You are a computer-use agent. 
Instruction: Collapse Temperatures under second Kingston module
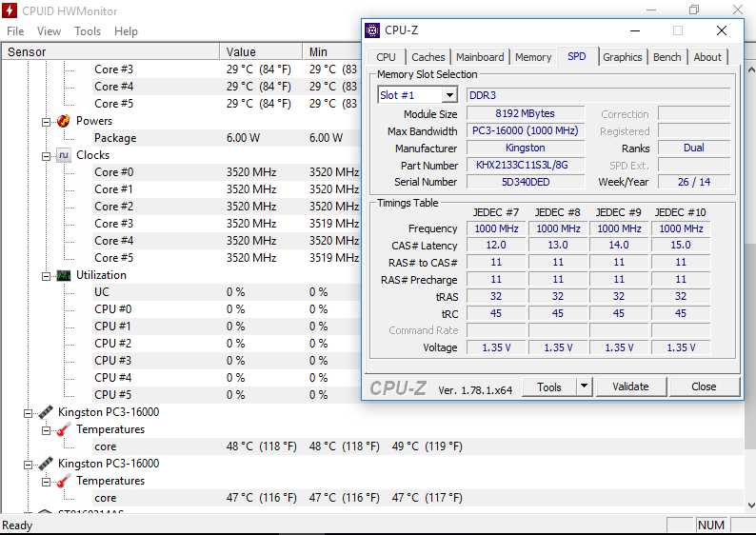coord(46,482)
